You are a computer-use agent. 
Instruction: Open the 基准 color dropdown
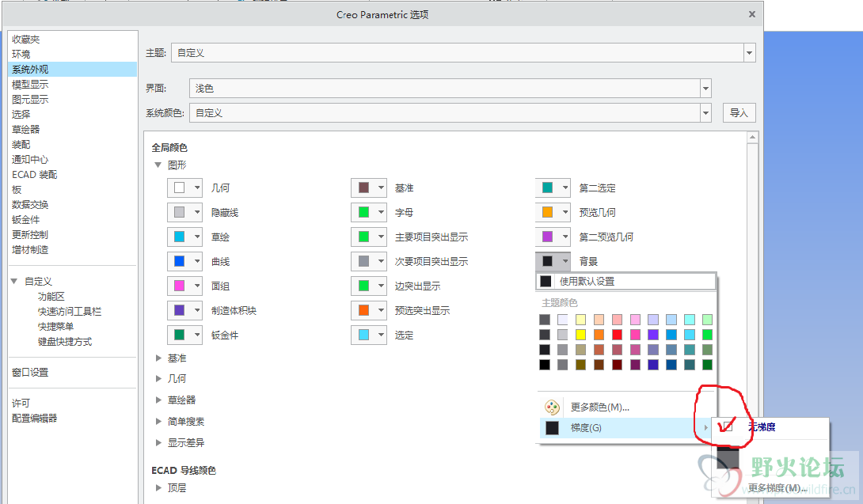381,188
